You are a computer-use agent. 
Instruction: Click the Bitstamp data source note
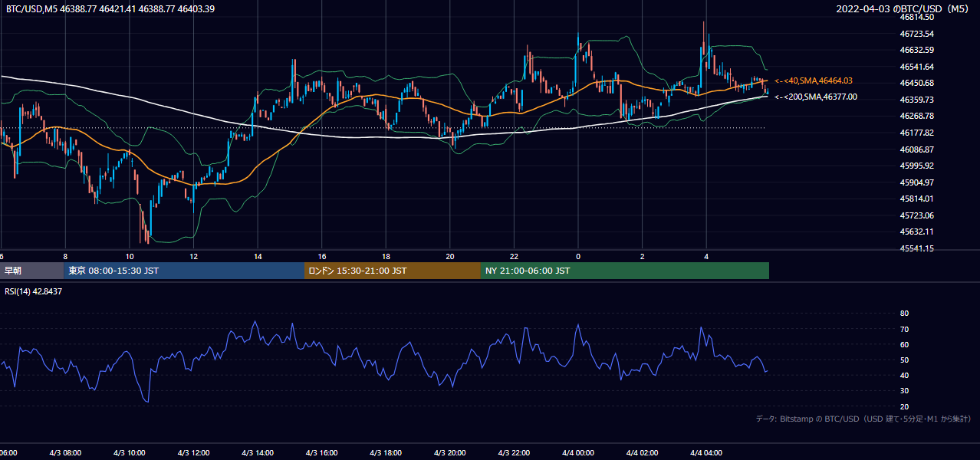(x=863, y=419)
